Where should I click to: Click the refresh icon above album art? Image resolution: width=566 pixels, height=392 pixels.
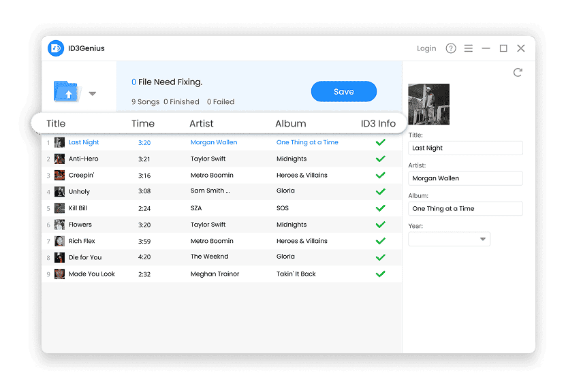click(518, 73)
